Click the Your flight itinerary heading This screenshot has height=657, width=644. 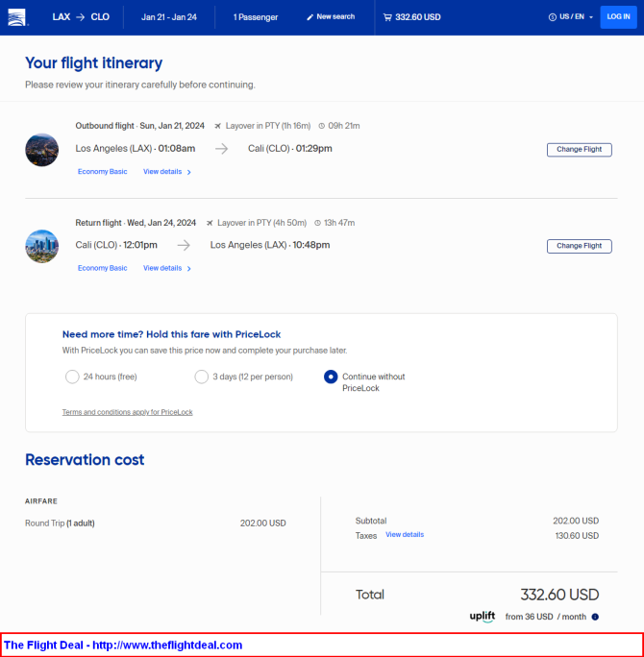tap(94, 62)
